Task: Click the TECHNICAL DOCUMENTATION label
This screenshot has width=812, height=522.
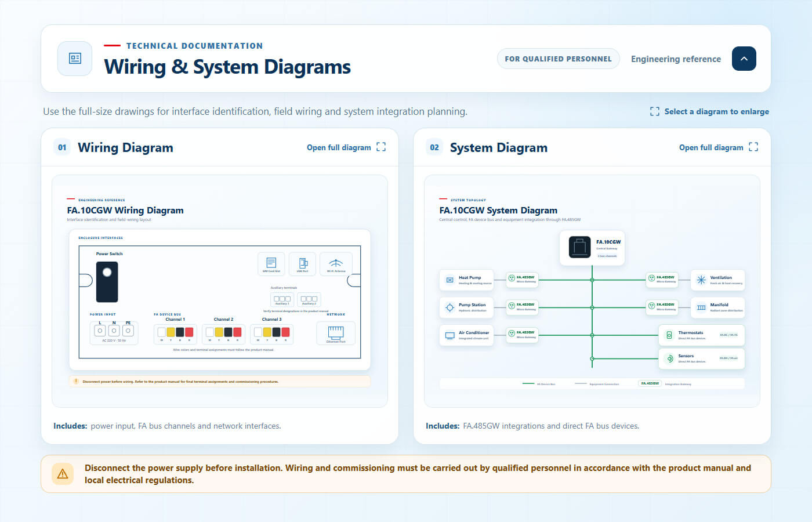Action: point(194,46)
